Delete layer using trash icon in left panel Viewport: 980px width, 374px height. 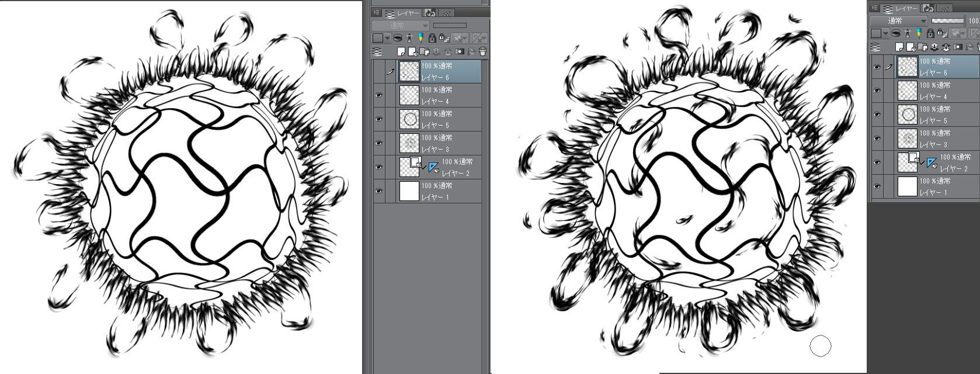point(482,51)
